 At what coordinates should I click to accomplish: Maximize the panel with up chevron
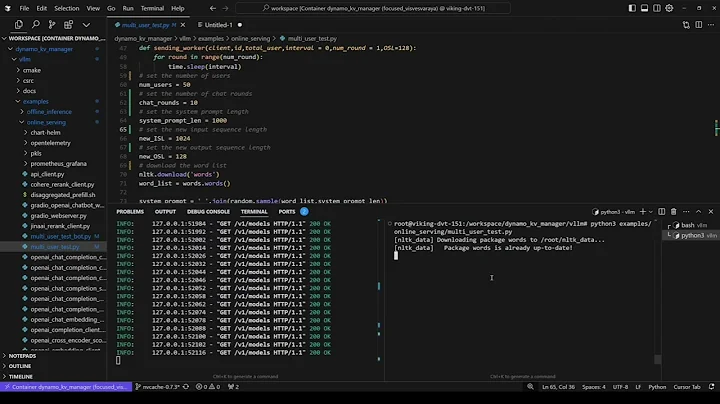[x=698, y=212]
